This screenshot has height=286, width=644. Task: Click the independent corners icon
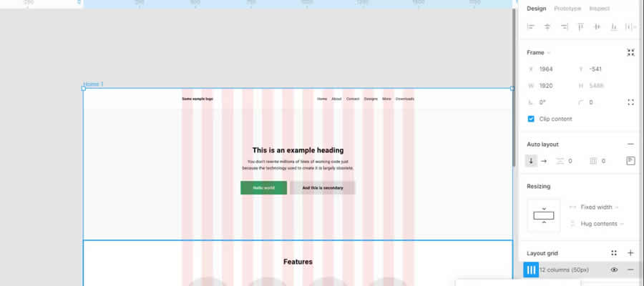[630, 102]
